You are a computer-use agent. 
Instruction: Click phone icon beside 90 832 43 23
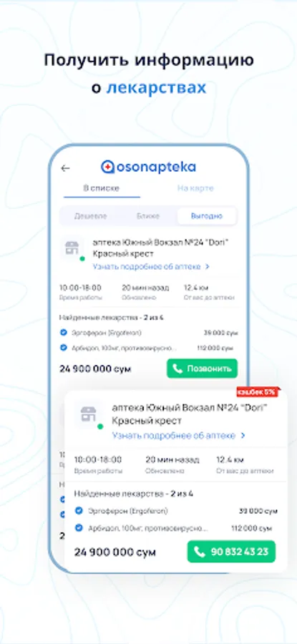click(200, 552)
